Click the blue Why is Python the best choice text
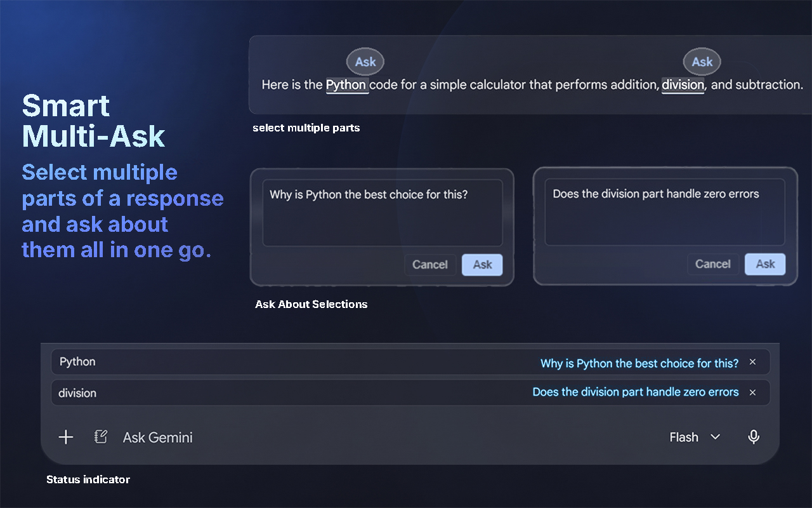 pos(639,363)
